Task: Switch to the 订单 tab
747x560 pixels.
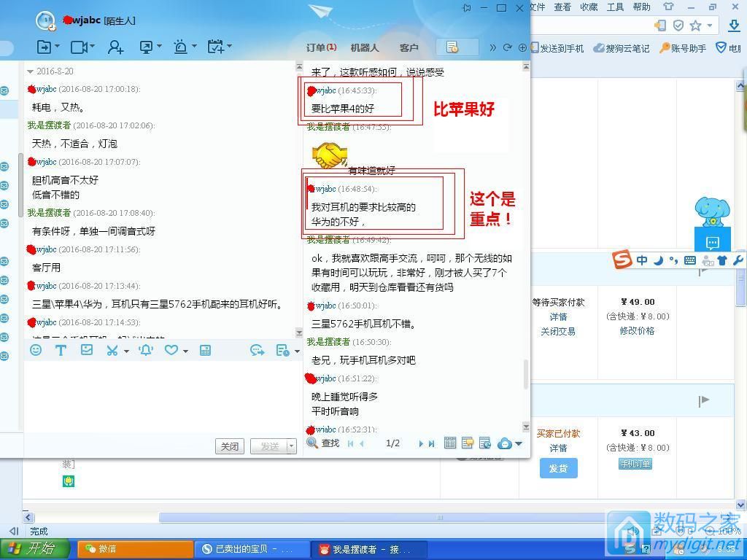Action: (x=321, y=47)
